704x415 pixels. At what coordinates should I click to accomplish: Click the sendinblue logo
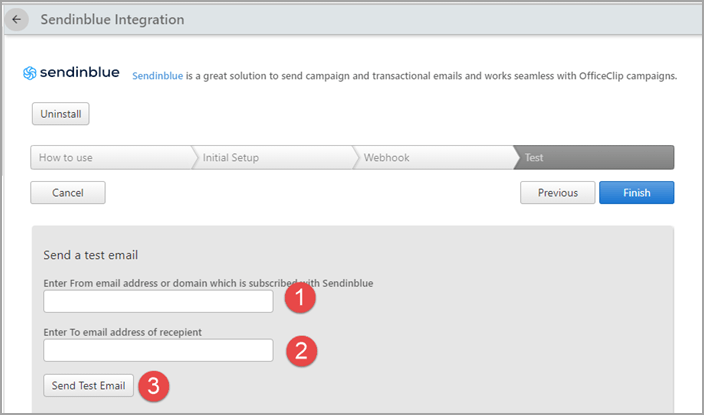pos(71,73)
